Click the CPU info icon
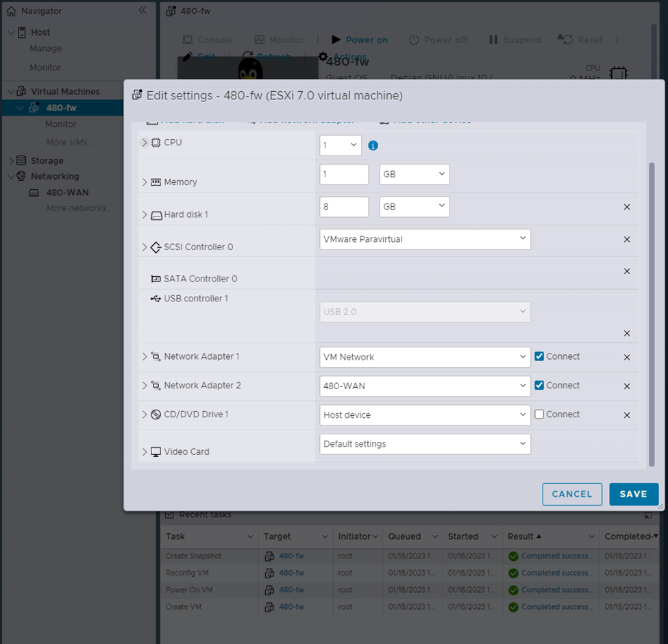 point(373,146)
